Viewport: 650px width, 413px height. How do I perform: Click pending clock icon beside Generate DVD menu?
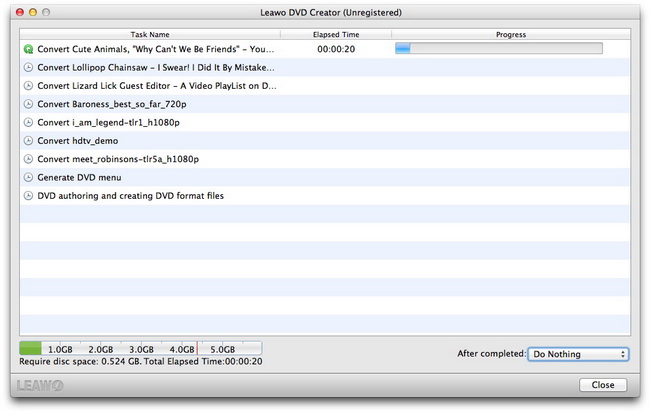pyautogui.click(x=28, y=177)
